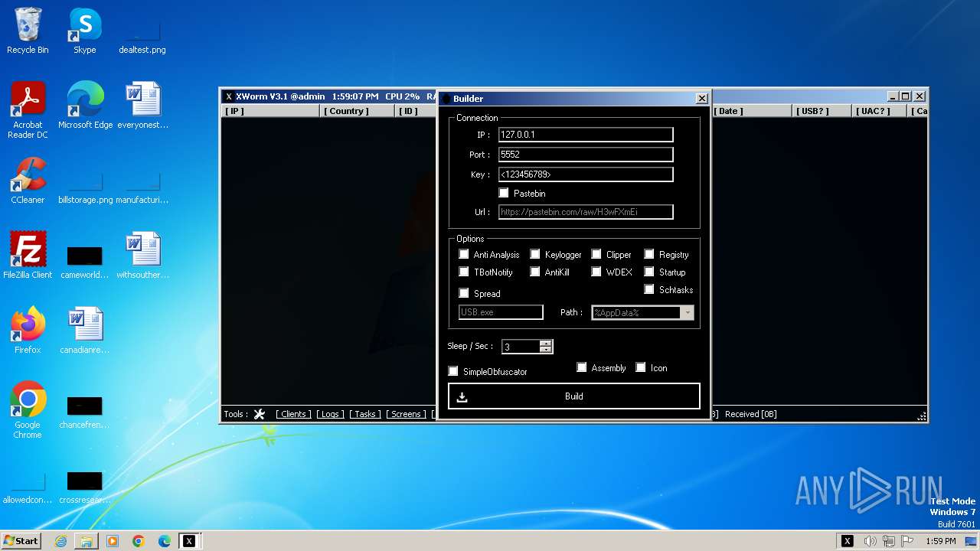Open FileZilla Client desktop shortcut
Screen dimensions: 980x551
[28, 256]
